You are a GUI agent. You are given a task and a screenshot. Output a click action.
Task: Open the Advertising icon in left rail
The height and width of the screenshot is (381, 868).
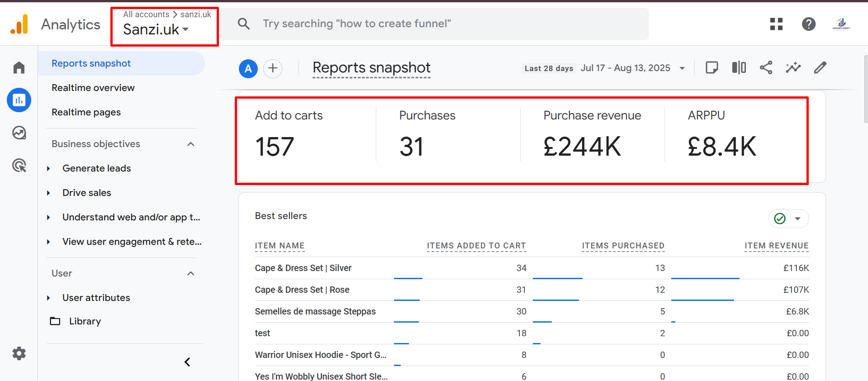click(x=19, y=166)
